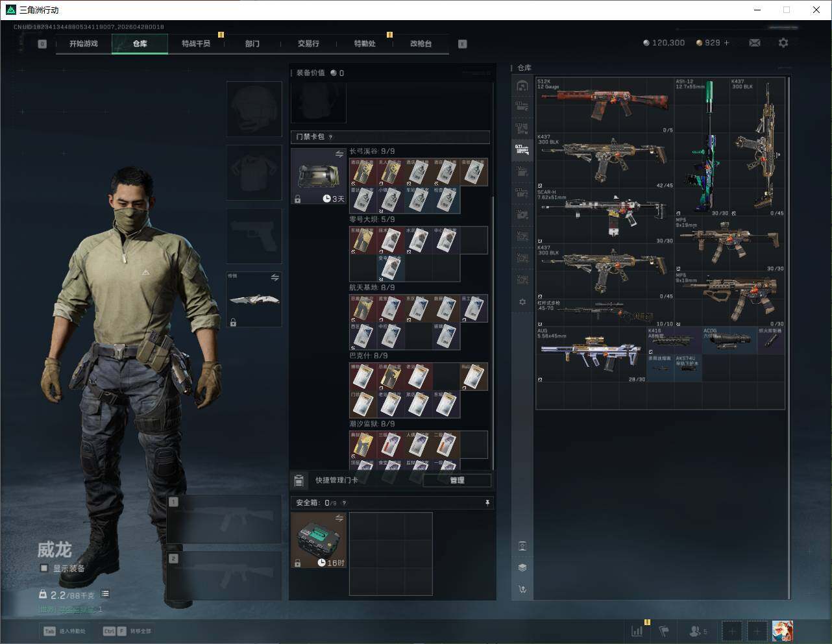
Task: Click the empty pistol slot
Action: (x=254, y=236)
